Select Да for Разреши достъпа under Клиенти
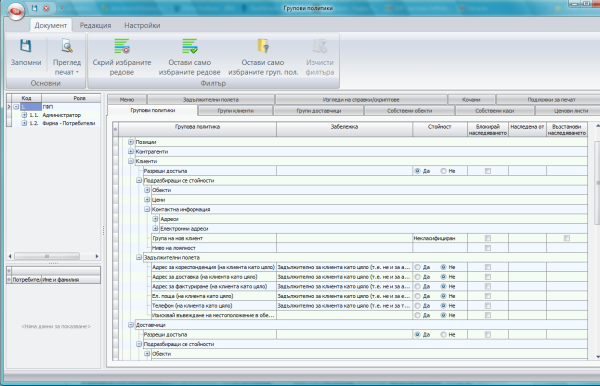 (417, 171)
